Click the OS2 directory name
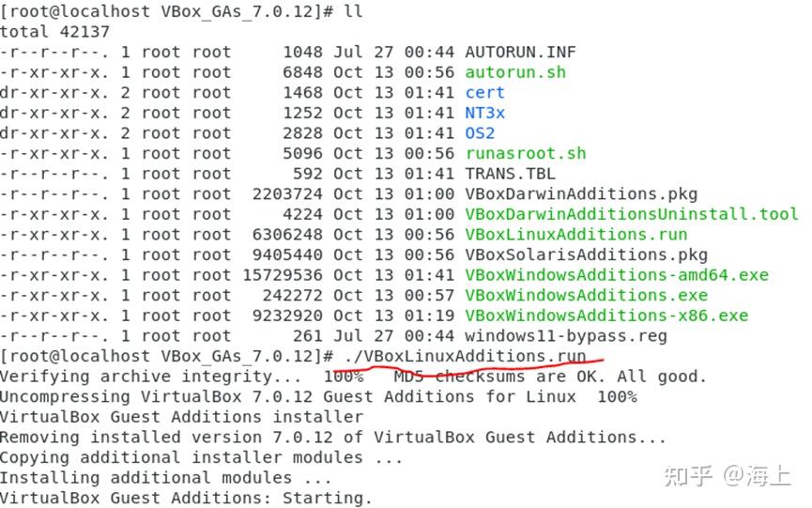812x508 pixels. pos(480,133)
